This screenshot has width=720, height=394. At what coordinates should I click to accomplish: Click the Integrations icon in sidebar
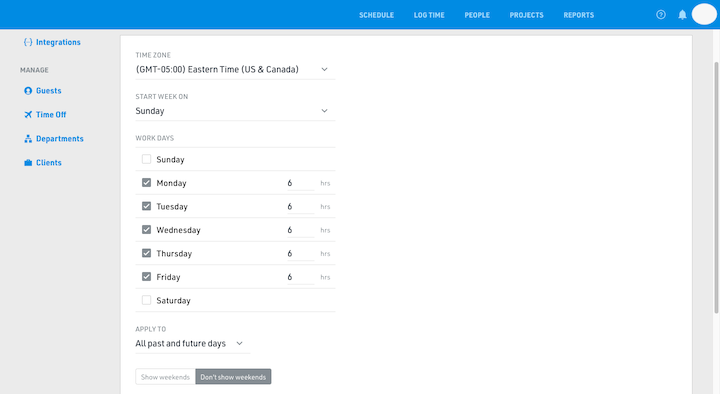pos(28,42)
